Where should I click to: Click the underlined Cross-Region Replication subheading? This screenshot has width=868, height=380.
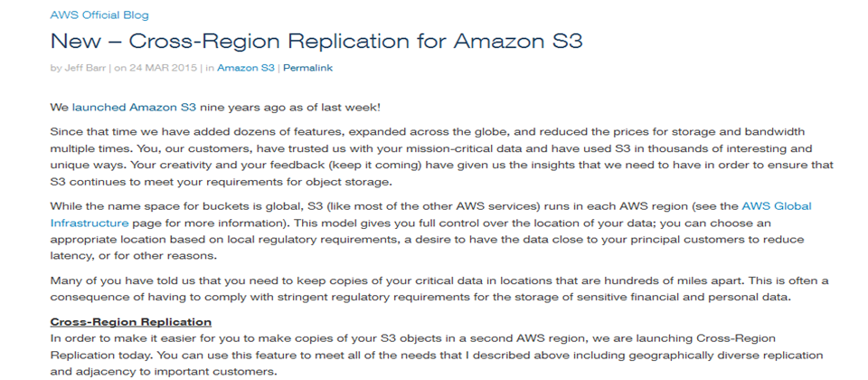coord(130,322)
